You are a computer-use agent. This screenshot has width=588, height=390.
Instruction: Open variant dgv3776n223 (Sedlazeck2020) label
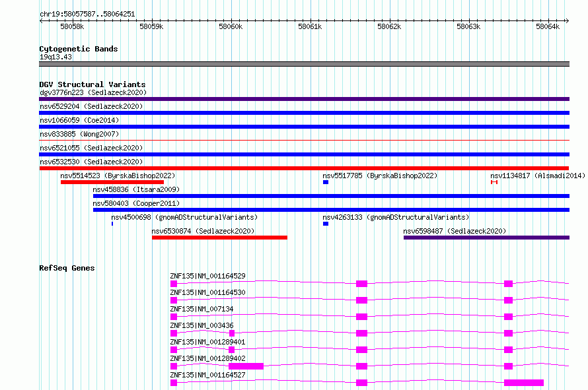tap(93, 92)
